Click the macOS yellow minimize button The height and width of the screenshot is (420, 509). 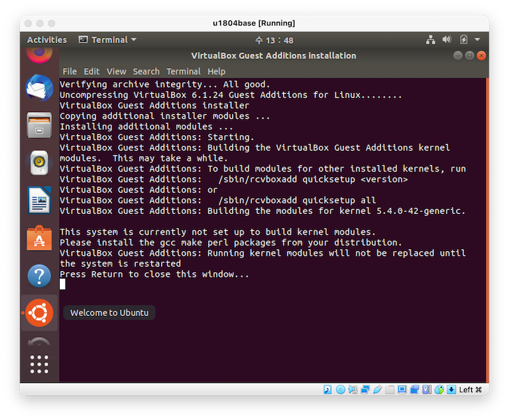(x=40, y=23)
